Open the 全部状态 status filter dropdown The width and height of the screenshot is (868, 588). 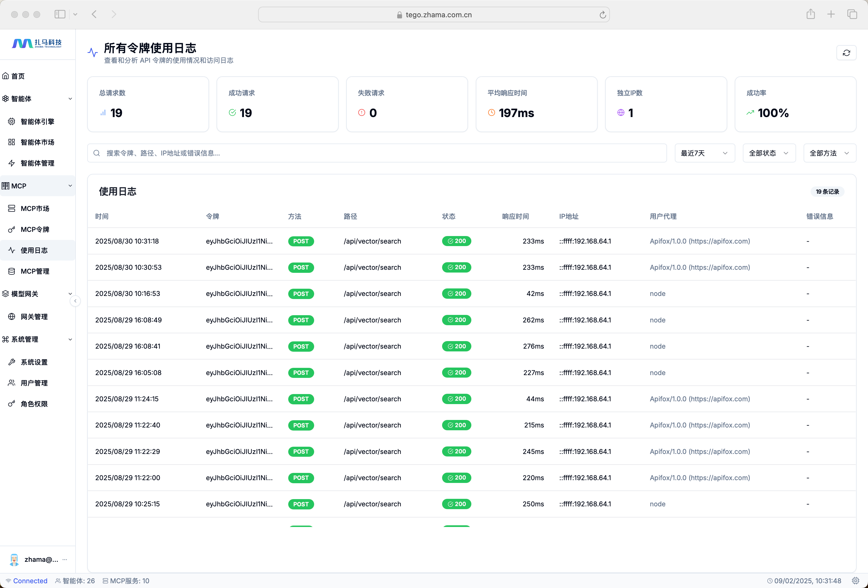[769, 153]
